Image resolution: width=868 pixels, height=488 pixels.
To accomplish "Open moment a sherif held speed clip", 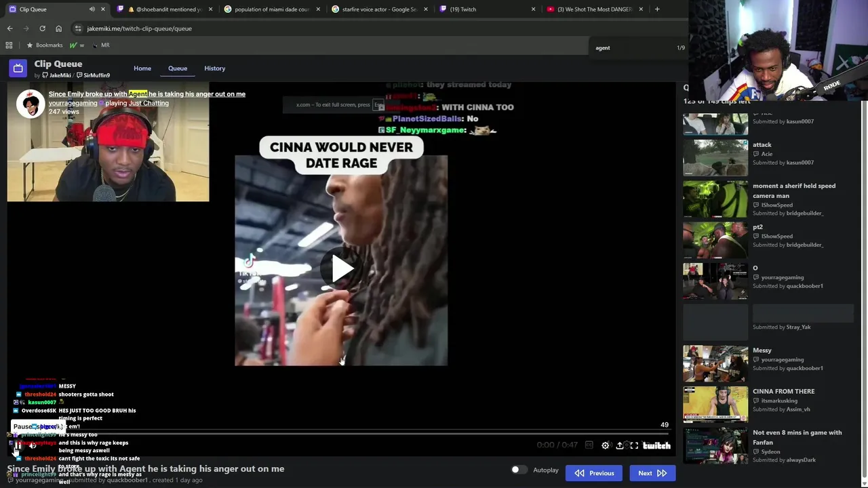I will point(715,199).
